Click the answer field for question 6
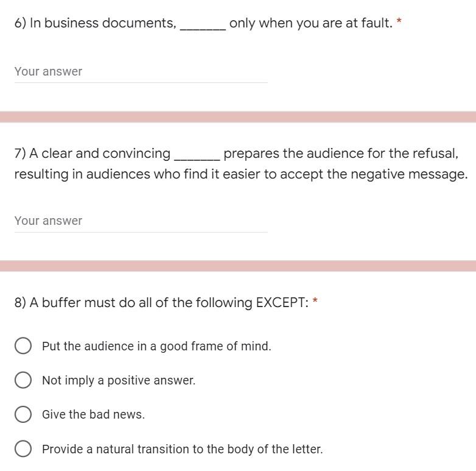The width and height of the screenshot is (476, 471). (141, 71)
